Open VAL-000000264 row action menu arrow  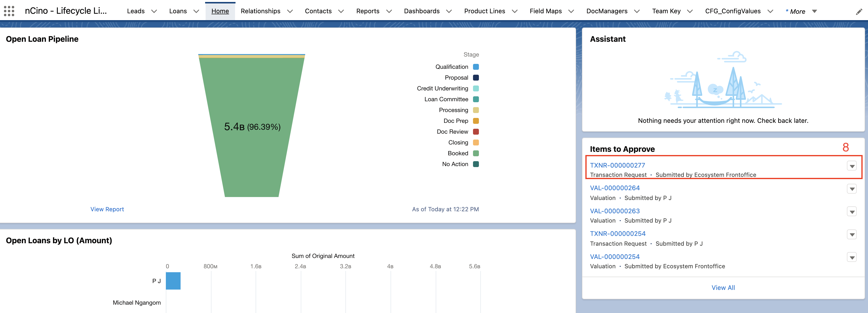pos(852,189)
